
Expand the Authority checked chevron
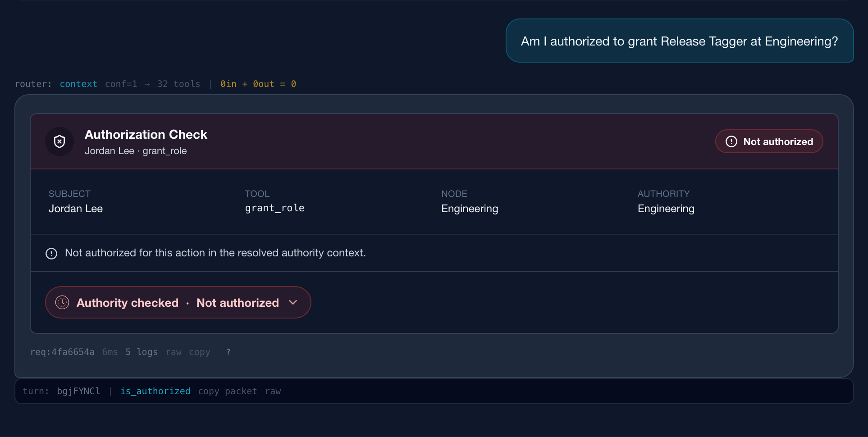click(x=293, y=302)
